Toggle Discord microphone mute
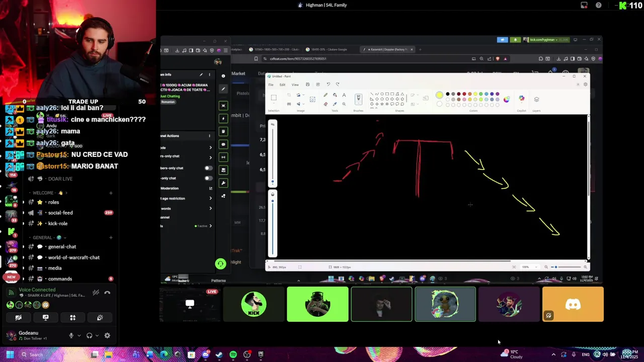The image size is (644, 362). click(71, 335)
